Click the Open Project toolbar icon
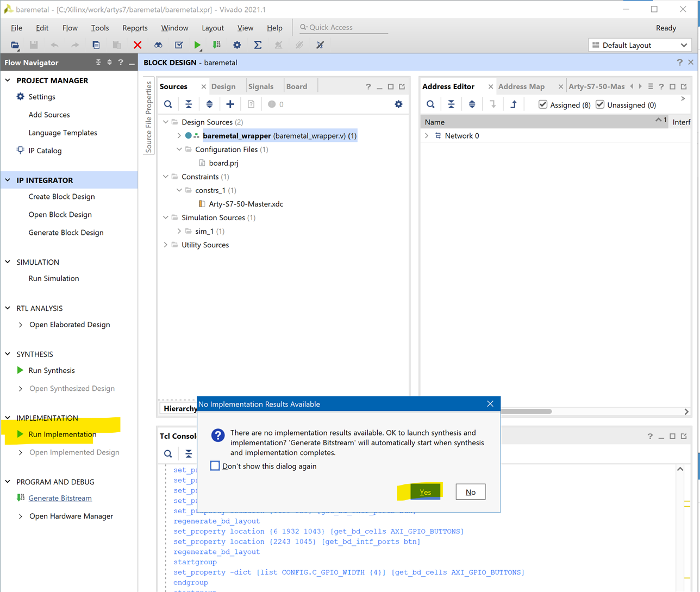The image size is (700, 592). pos(15,45)
